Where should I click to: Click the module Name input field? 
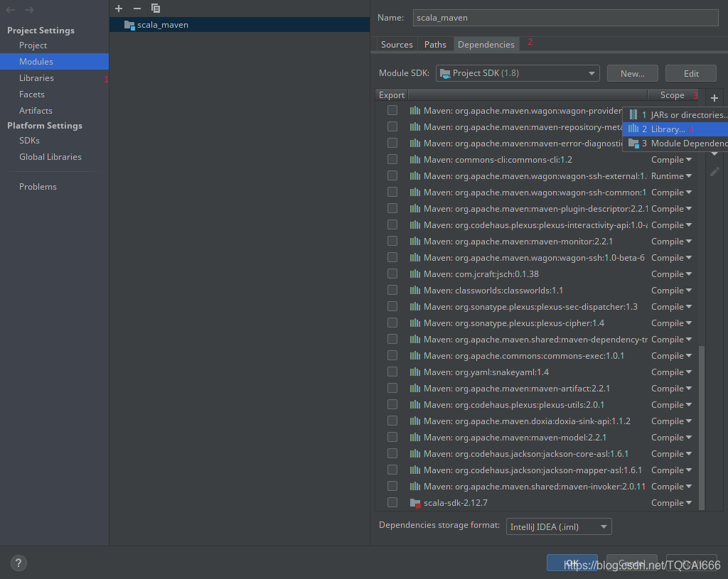click(565, 18)
